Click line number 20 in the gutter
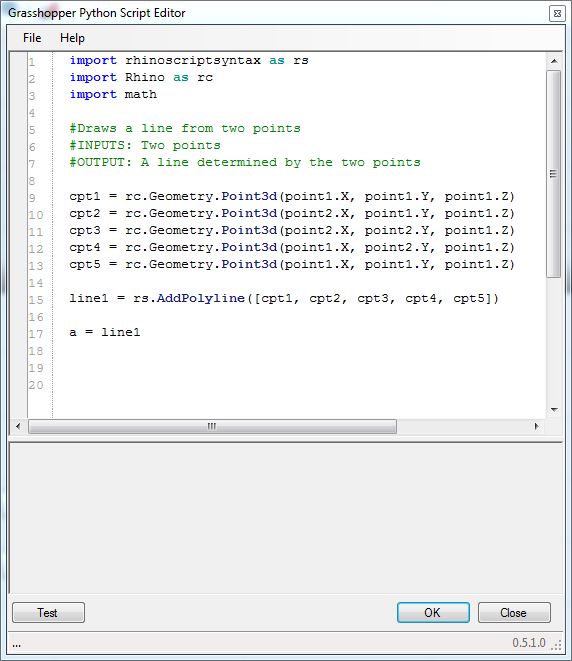Viewport: 572px width, 661px height. (x=36, y=385)
